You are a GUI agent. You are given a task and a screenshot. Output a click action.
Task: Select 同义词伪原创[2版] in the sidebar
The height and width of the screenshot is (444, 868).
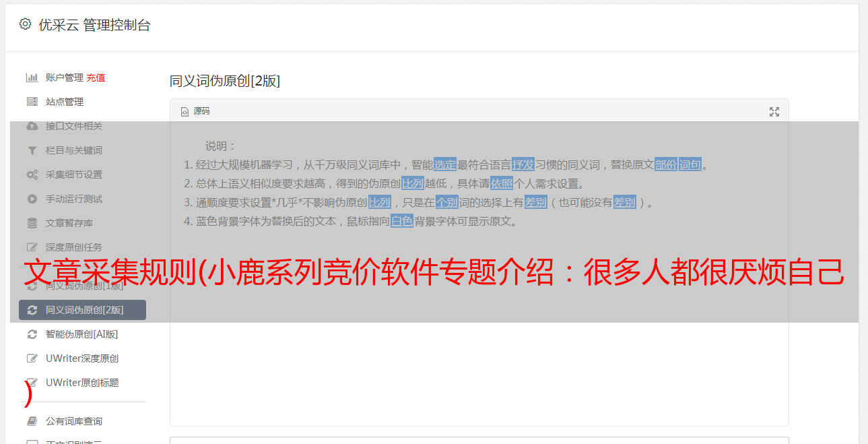point(82,310)
